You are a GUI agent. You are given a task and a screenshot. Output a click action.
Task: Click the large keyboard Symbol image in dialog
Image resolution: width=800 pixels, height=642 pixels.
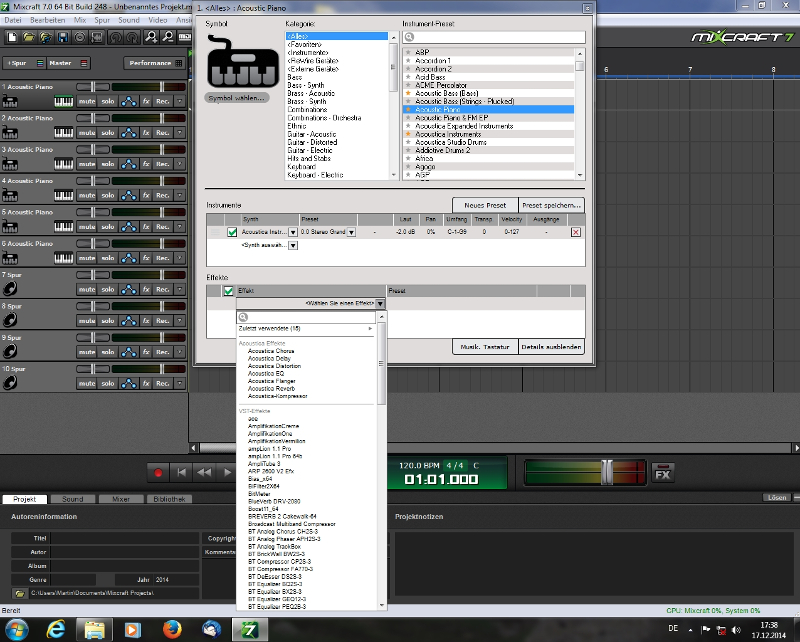coord(243,62)
